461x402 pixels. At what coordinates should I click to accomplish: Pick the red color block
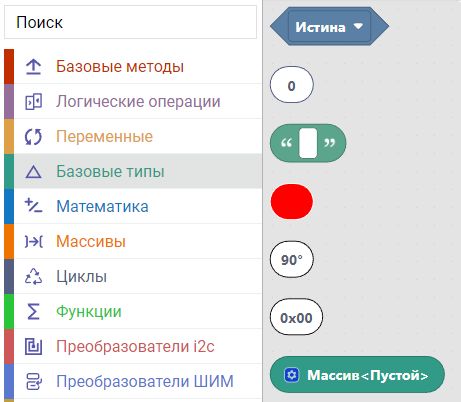point(292,201)
